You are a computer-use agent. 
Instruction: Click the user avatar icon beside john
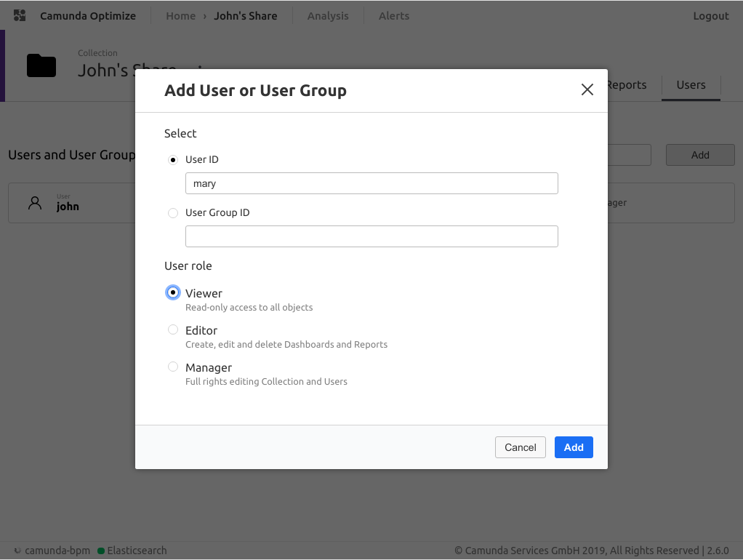coord(35,203)
